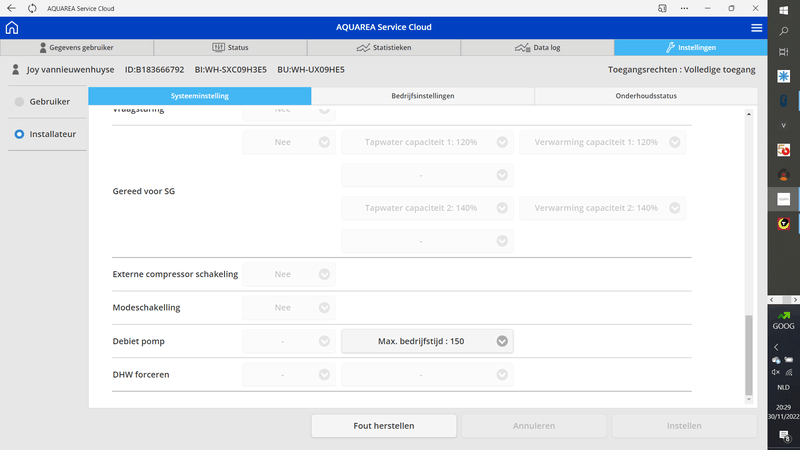Click the BU:WH-UX09HE5 label
Viewport: 800px width, 450px height.
coord(311,69)
